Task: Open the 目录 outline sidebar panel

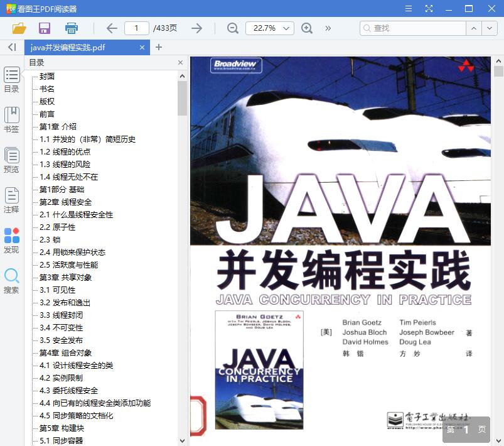Action: pos(11,80)
